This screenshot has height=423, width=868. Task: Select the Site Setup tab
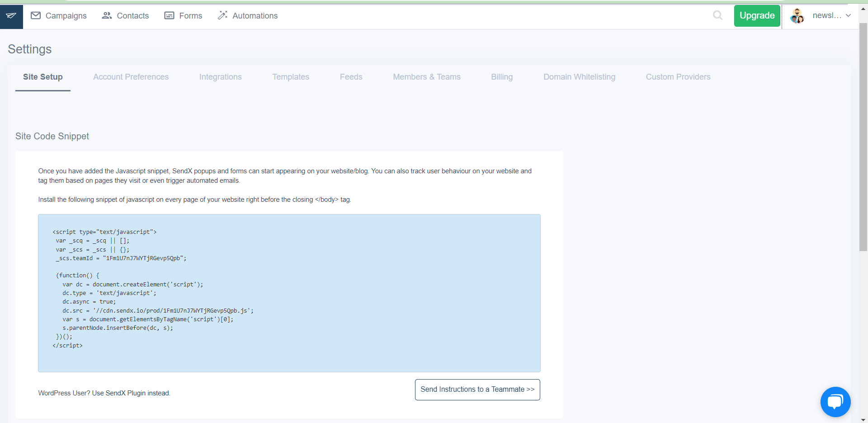click(43, 77)
